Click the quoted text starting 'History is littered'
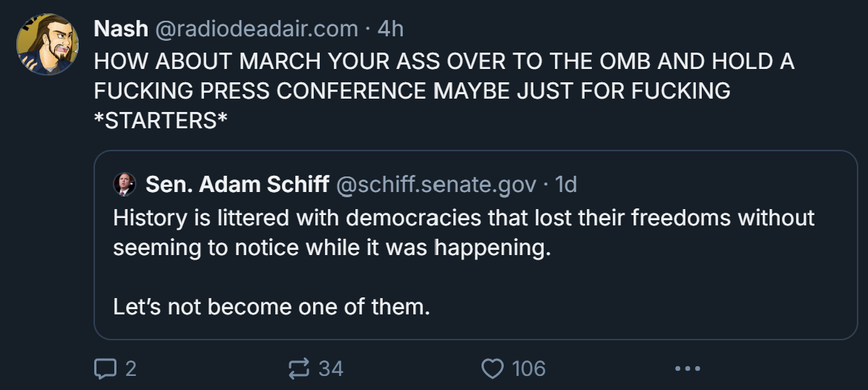The image size is (868, 390). 464,232
